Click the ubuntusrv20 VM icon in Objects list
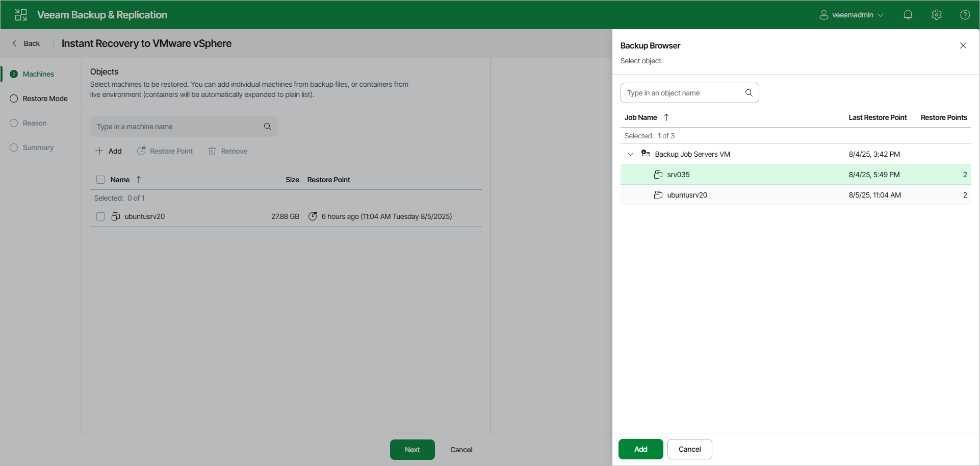 click(116, 216)
